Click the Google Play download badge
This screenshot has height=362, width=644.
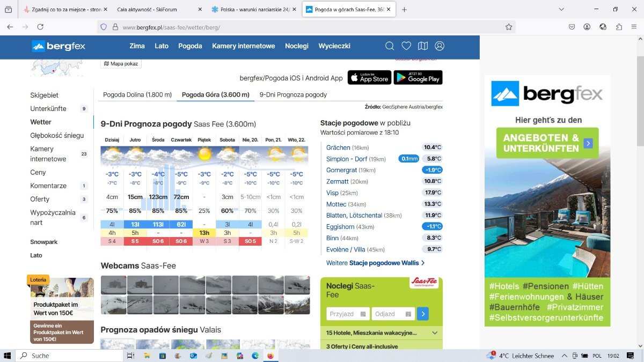(x=418, y=77)
